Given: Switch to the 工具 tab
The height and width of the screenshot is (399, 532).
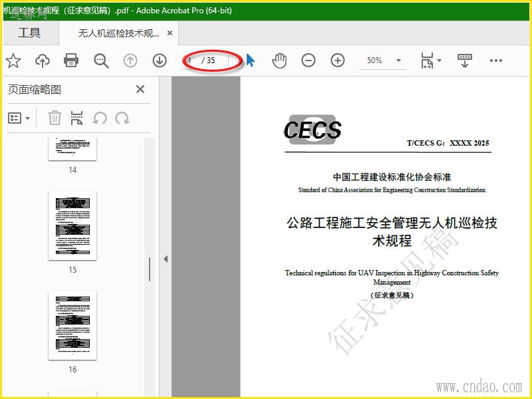Looking at the screenshot, I should click(29, 33).
